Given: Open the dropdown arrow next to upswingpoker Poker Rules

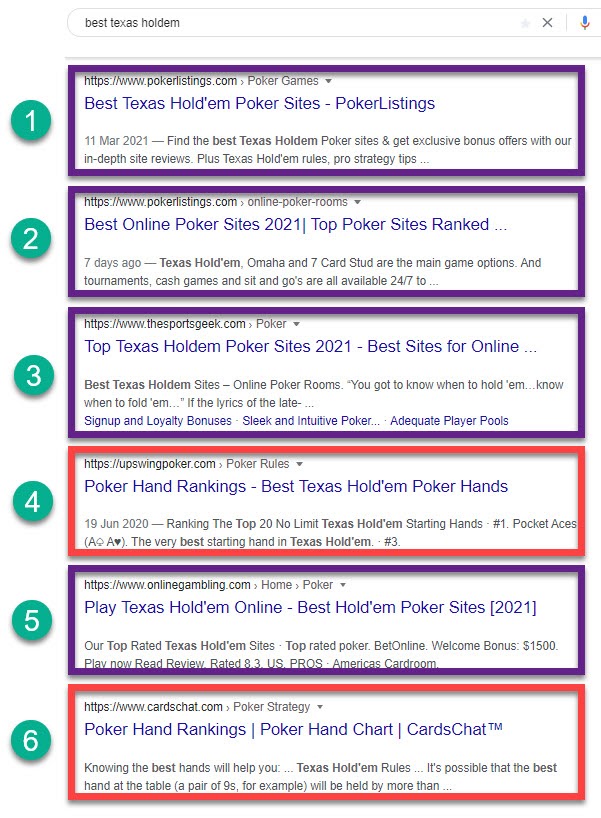Looking at the screenshot, I should point(301,464).
